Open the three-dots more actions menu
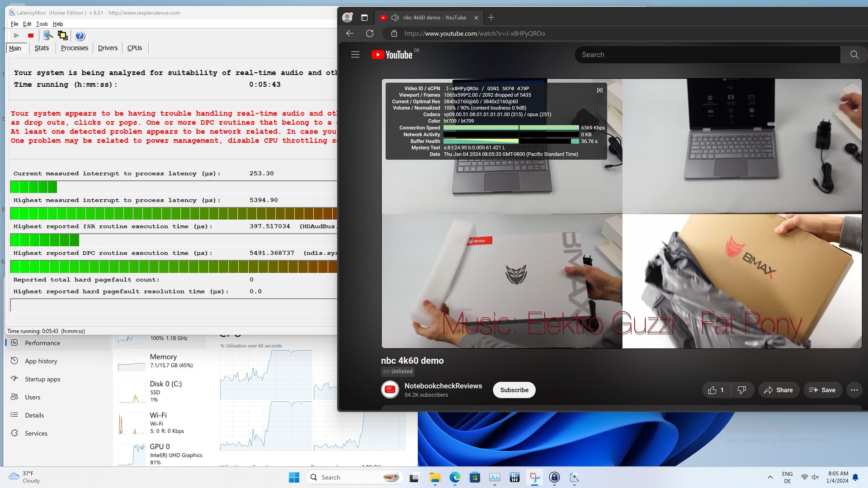Viewport: 868px width, 488px height. [x=854, y=390]
